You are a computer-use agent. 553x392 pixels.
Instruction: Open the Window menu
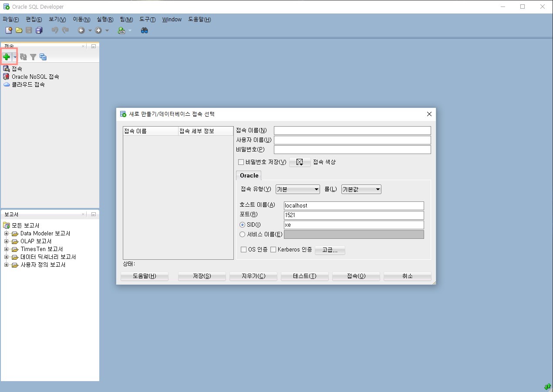(172, 20)
